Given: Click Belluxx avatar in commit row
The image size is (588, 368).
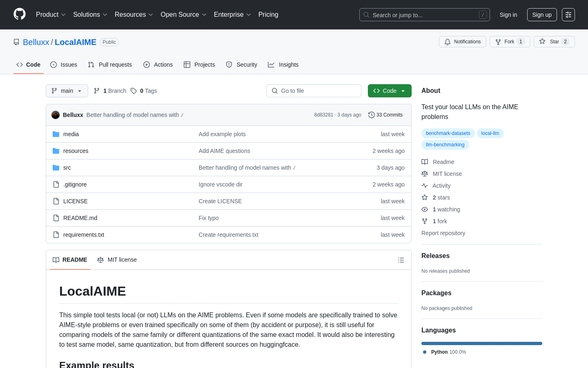Looking at the screenshot, I should pyautogui.click(x=56, y=115).
